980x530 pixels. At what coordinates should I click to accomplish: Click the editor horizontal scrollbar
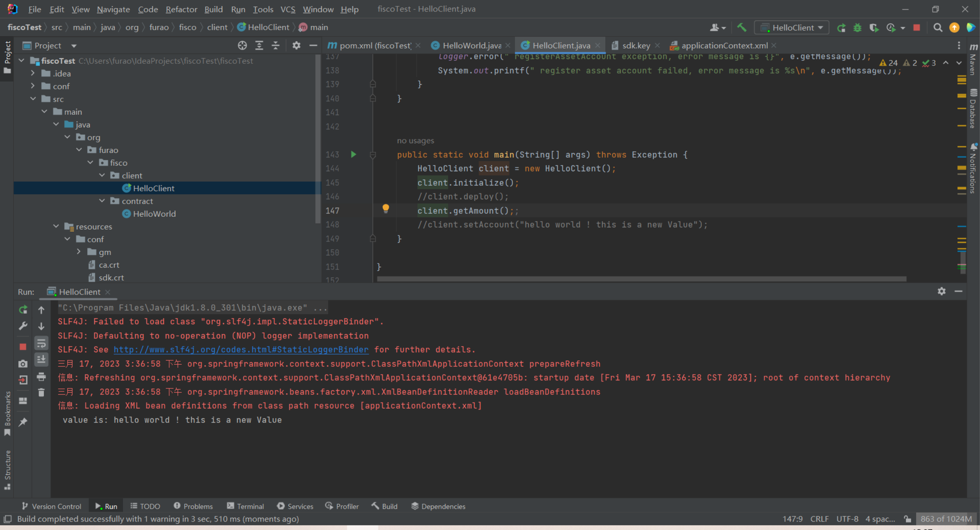[x=641, y=279]
